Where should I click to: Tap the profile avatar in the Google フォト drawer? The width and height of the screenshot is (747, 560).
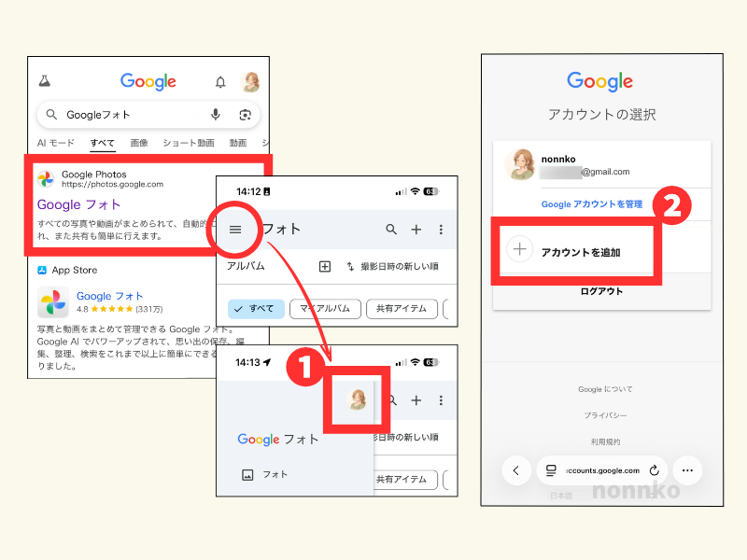pyautogui.click(x=357, y=399)
